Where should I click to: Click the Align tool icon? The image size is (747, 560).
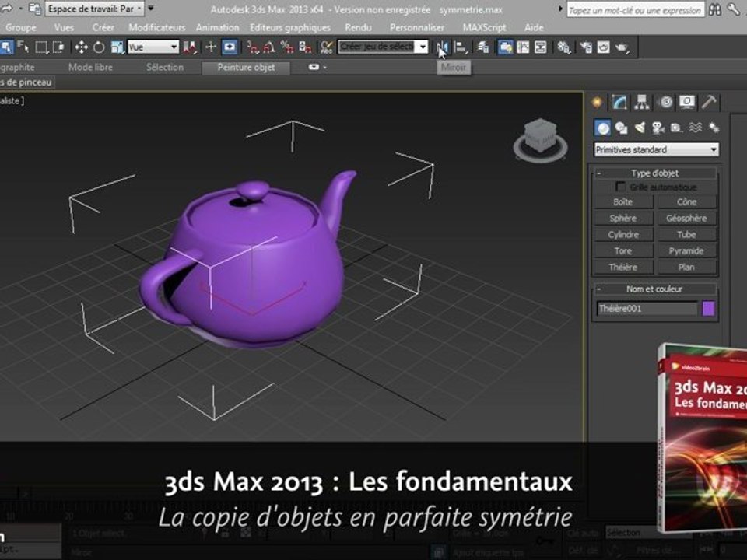[461, 47]
